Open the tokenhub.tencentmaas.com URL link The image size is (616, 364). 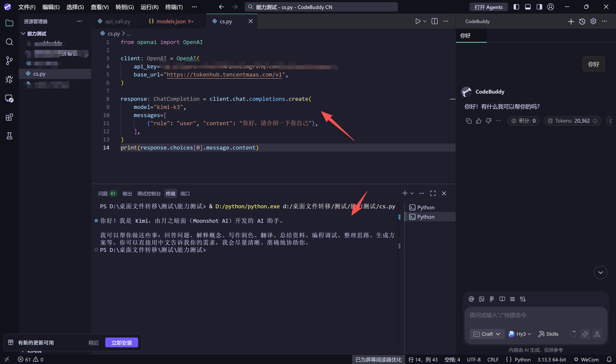click(x=224, y=75)
